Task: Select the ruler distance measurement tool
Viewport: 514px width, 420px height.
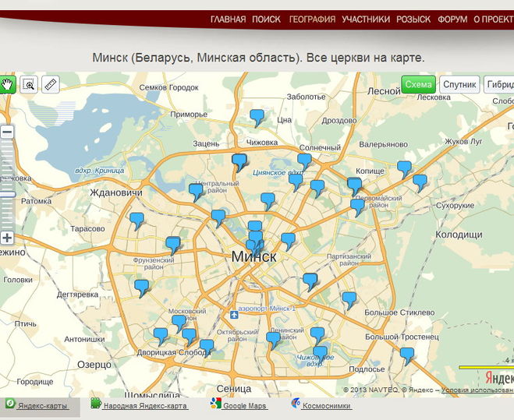Action: pos(51,84)
